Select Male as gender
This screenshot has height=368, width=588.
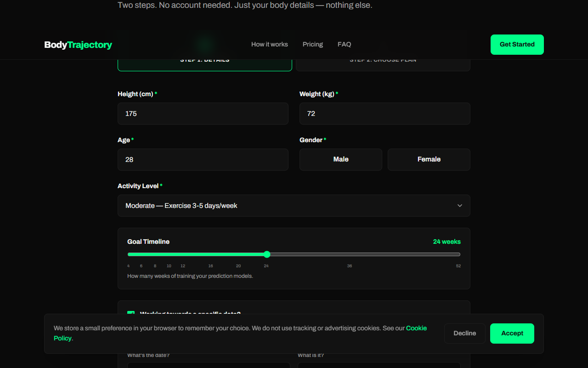tap(341, 160)
